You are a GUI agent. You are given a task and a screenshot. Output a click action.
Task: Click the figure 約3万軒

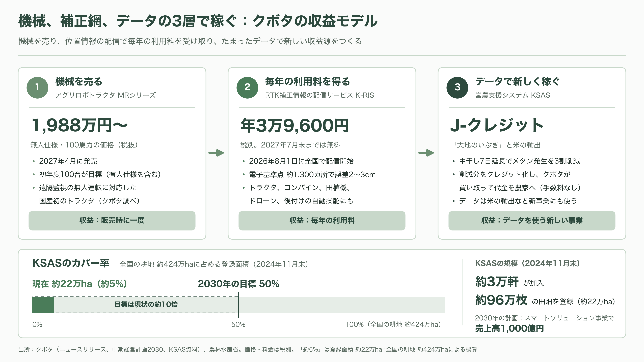(497, 282)
